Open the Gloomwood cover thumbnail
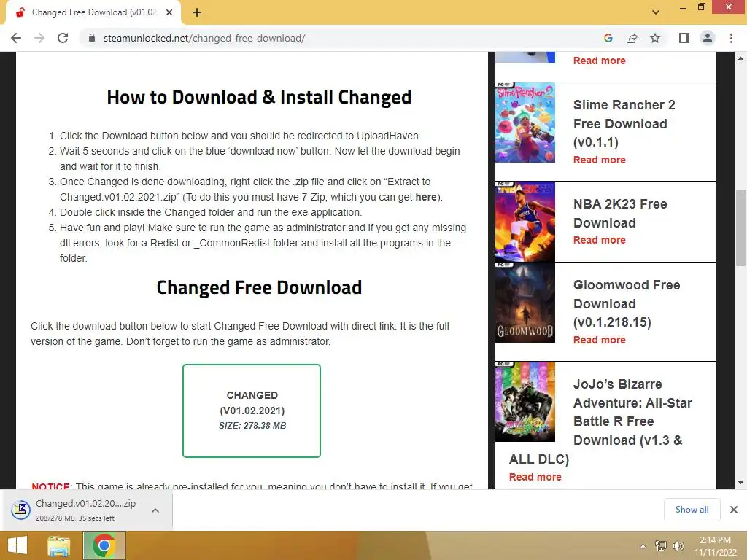This screenshot has width=747, height=560. click(525, 303)
